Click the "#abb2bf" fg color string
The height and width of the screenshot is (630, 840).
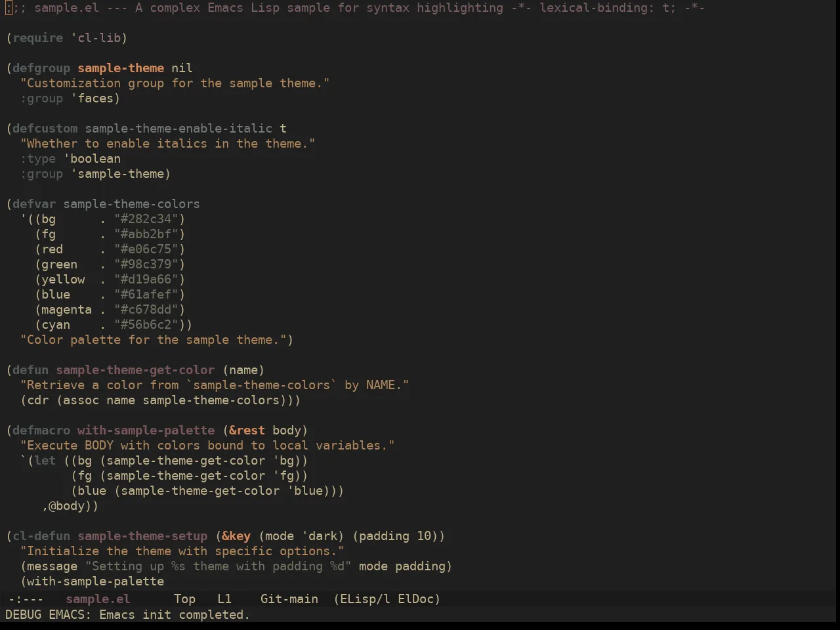[146, 234]
